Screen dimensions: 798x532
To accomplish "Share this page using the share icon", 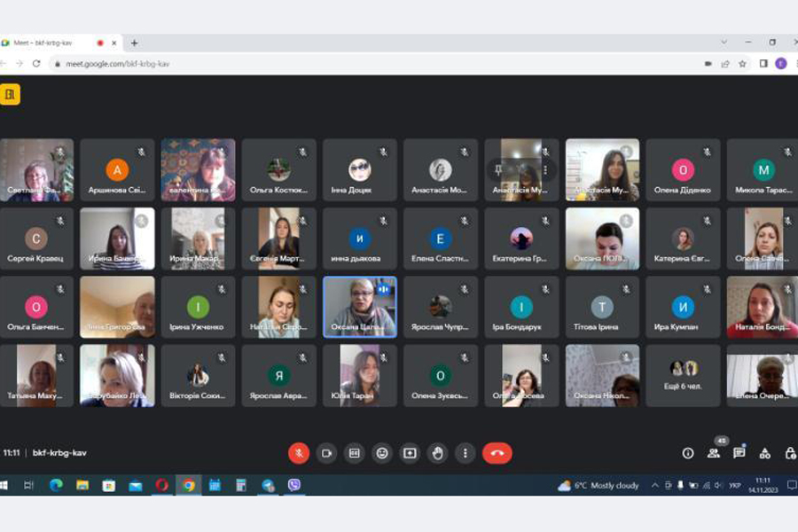I will (x=725, y=64).
